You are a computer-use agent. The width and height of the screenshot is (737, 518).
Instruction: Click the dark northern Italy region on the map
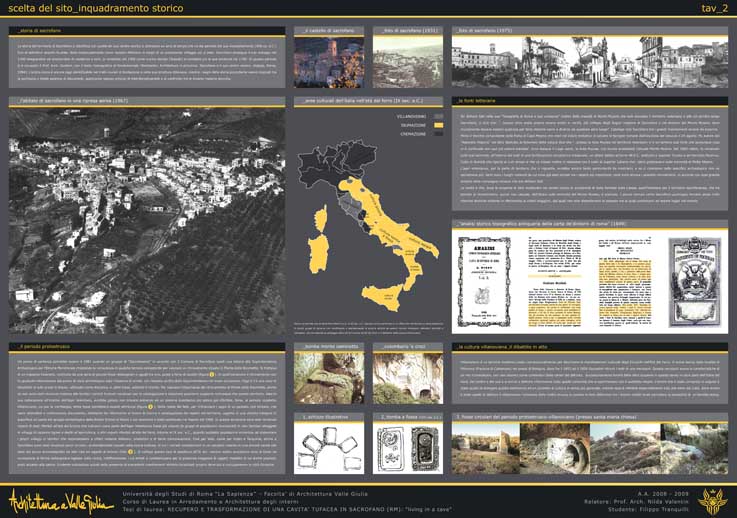coord(335,163)
